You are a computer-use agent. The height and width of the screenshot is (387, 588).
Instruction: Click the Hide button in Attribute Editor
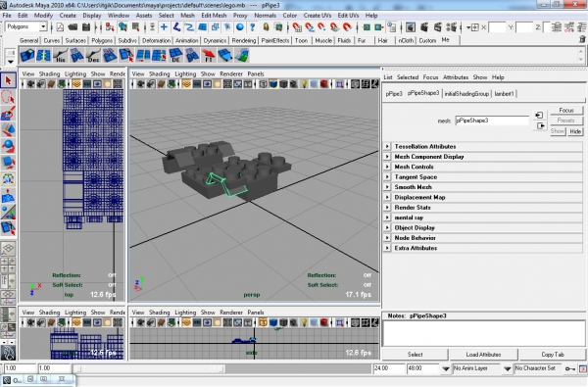click(x=575, y=131)
